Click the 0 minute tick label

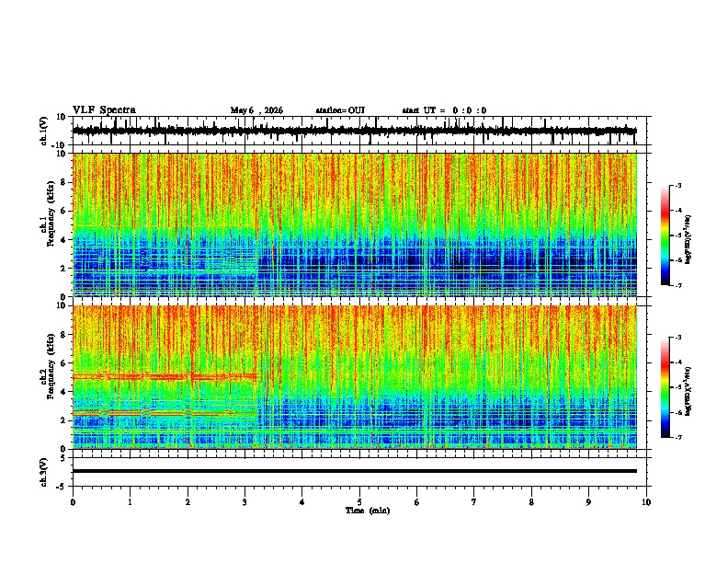click(73, 502)
